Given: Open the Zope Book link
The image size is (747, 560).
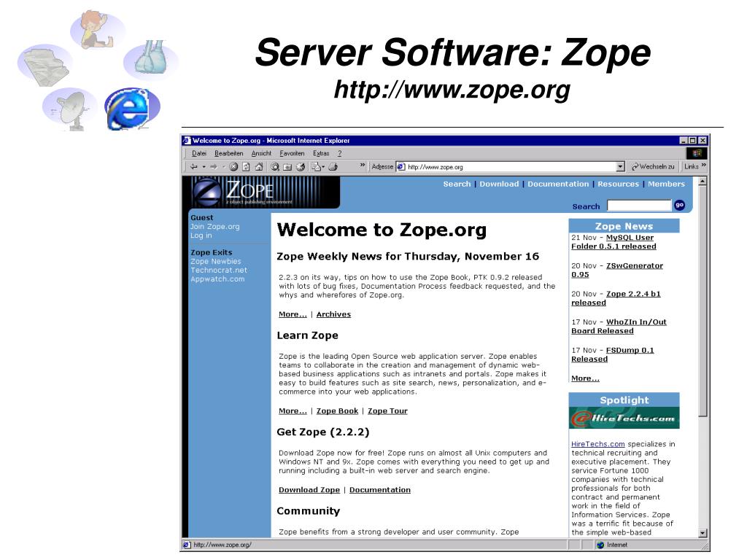Looking at the screenshot, I should click(337, 411).
